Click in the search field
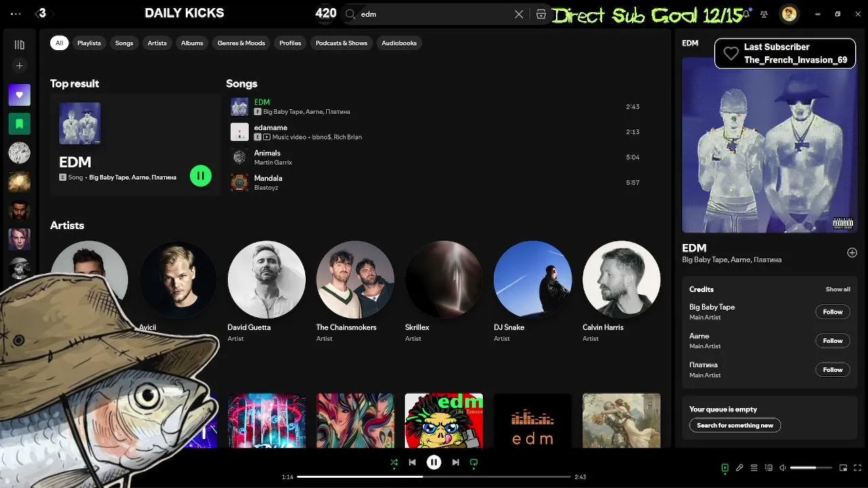The image size is (868, 488). point(435,14)
